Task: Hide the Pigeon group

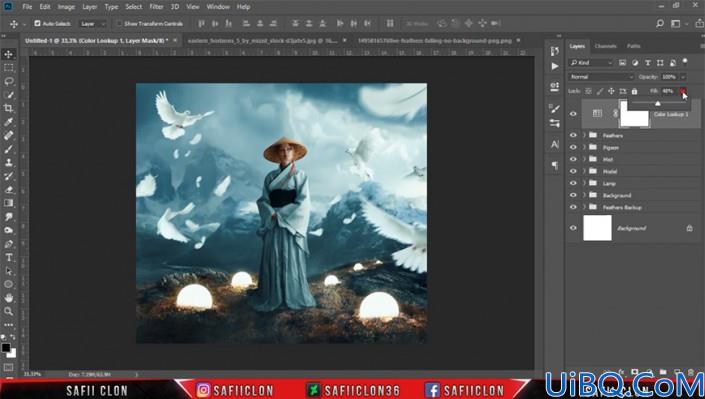Action: click(x=573, y=147)
